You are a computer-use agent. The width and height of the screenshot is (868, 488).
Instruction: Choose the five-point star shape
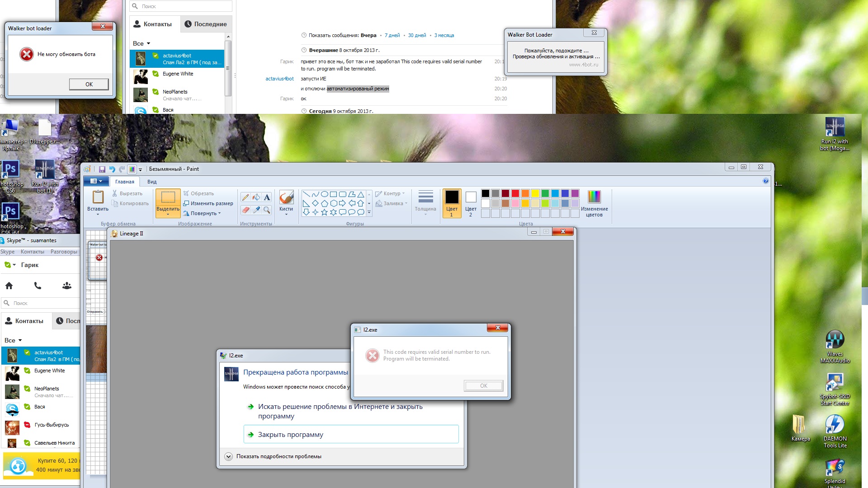coord(325,212)
